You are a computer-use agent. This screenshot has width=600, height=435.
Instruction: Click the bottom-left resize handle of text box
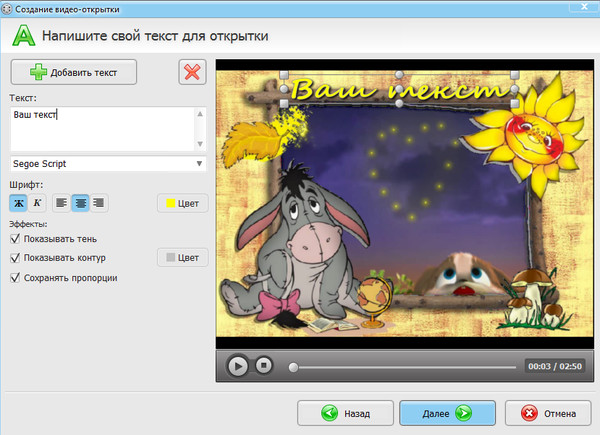click(284, 104)
